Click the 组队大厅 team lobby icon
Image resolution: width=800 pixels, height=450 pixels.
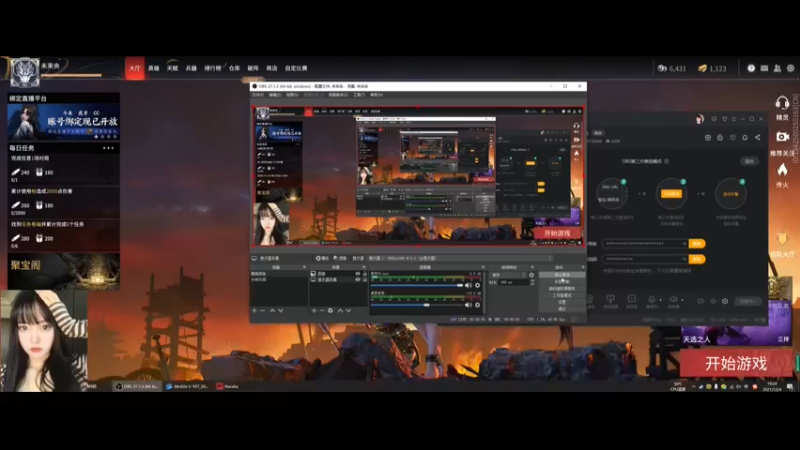coord(782,239)
